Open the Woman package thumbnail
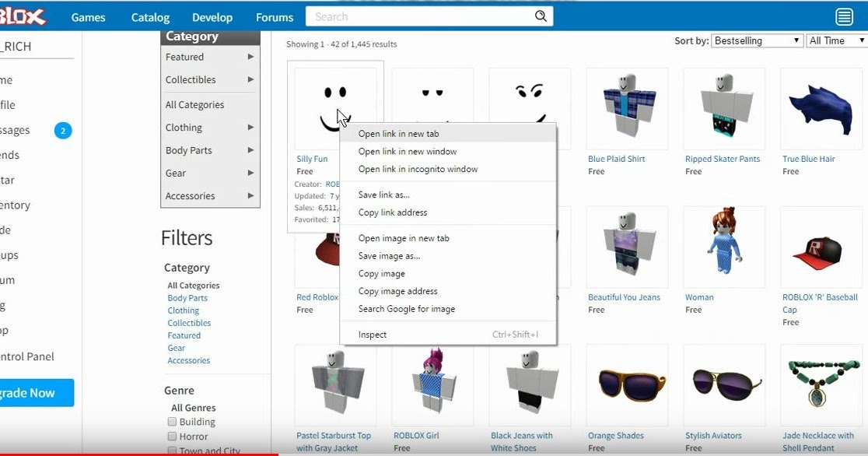This screenshot has width=868, height=456. pos(724,247)
